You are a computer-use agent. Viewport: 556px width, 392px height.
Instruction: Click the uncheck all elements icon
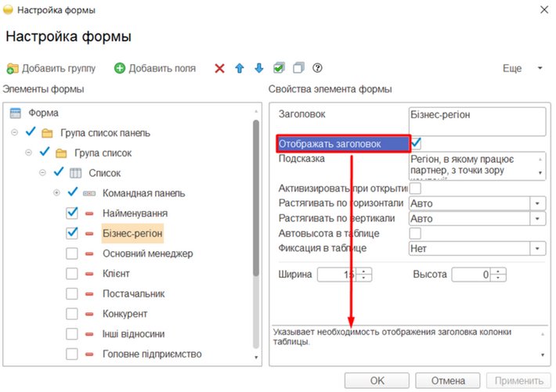click(x=298, y=68)
